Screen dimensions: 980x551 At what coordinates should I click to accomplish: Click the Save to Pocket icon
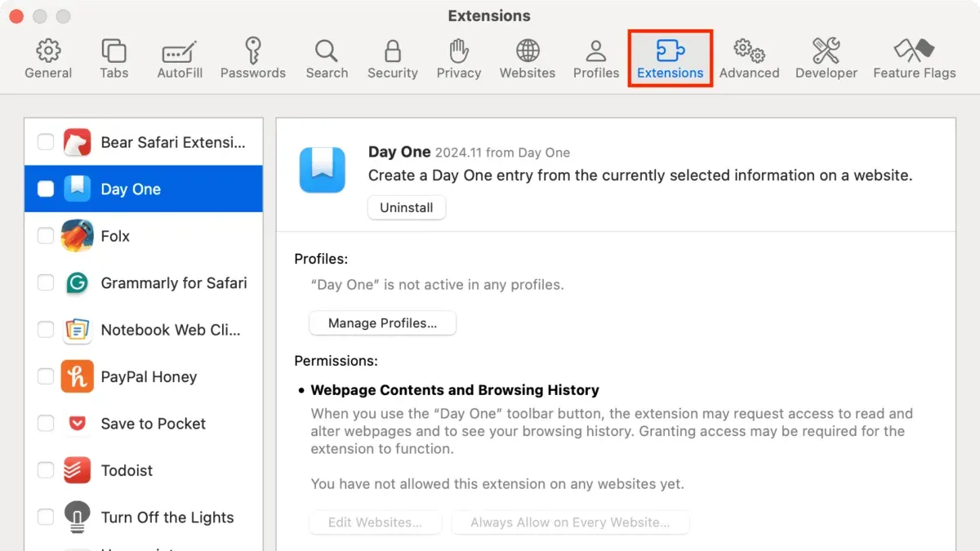pos(78,424)
